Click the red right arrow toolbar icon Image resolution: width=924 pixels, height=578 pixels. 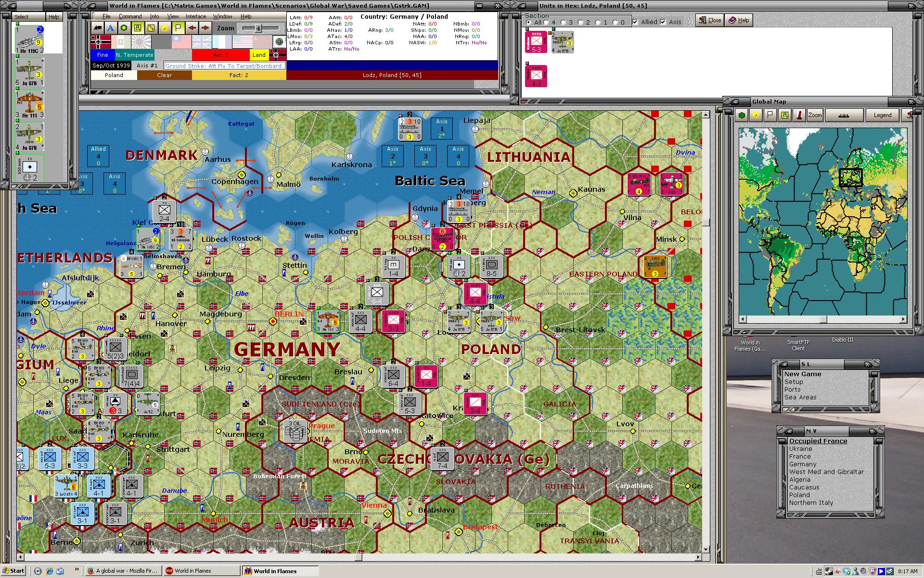click(x=205, y=28)
